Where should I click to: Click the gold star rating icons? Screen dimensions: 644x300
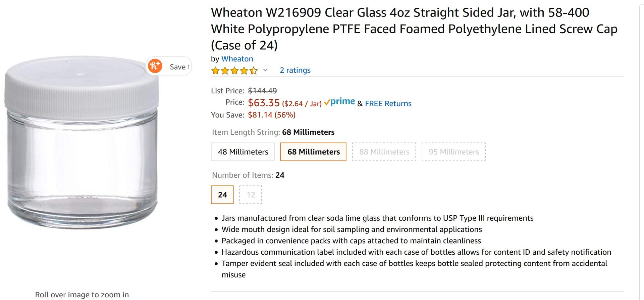point(234,71)
